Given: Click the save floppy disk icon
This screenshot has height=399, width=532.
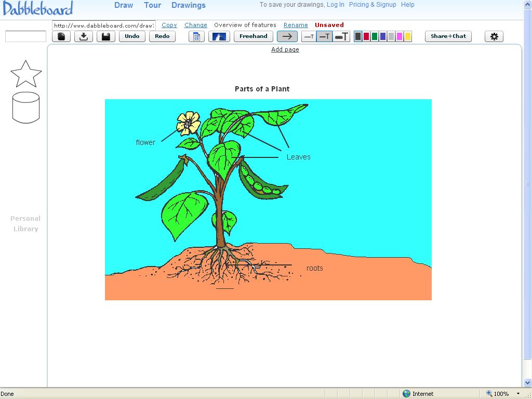Looking at the screenshot, I should pos(105,36).
